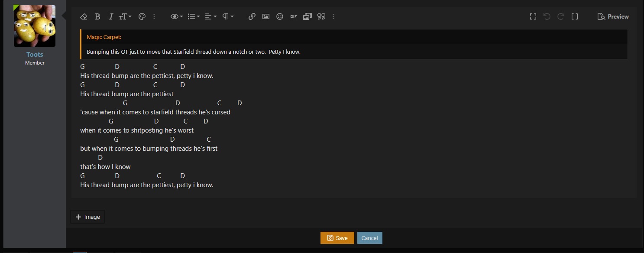The width and height of the screenshot is (644, 253).
Task: Click the Toots username link
Action: (35, 55)
